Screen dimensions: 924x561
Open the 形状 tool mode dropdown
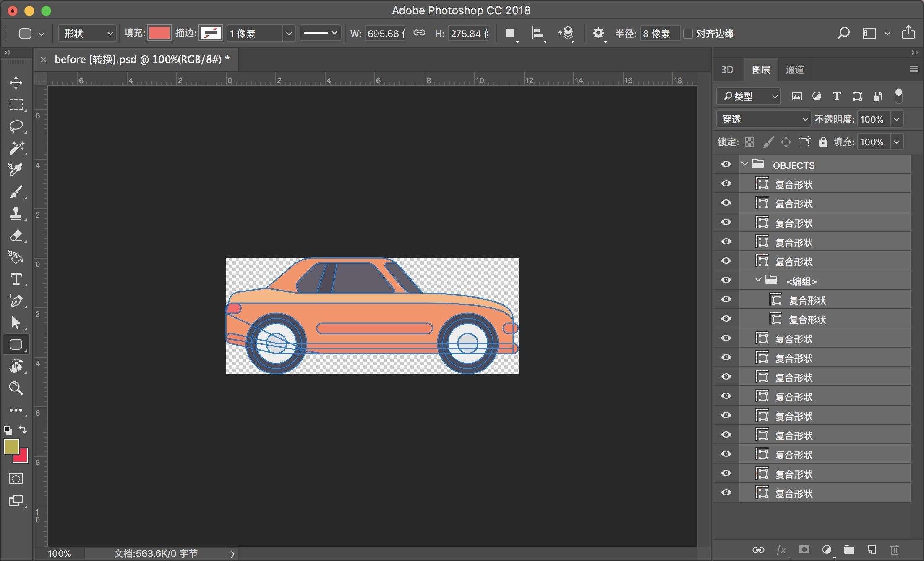coord(87,34)
